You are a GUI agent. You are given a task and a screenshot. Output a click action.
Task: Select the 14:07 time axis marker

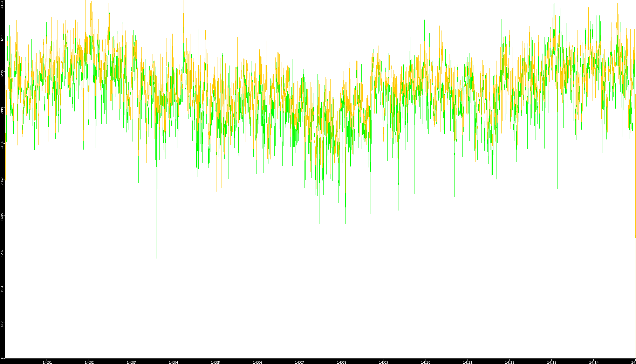[x=299, y=362]
